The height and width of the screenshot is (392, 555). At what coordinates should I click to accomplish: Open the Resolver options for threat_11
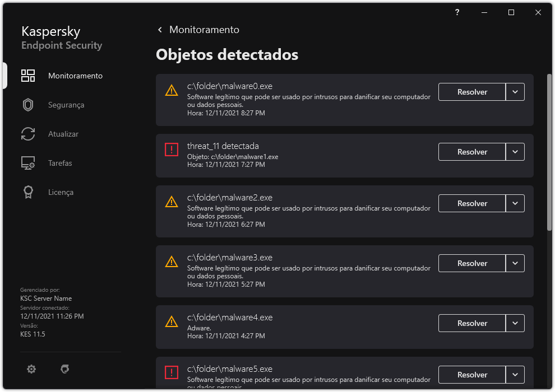[515, 152]
